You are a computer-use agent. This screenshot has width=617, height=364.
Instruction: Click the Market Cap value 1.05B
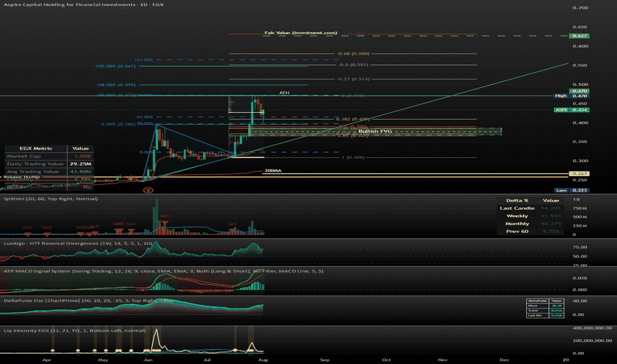point(83,156)
